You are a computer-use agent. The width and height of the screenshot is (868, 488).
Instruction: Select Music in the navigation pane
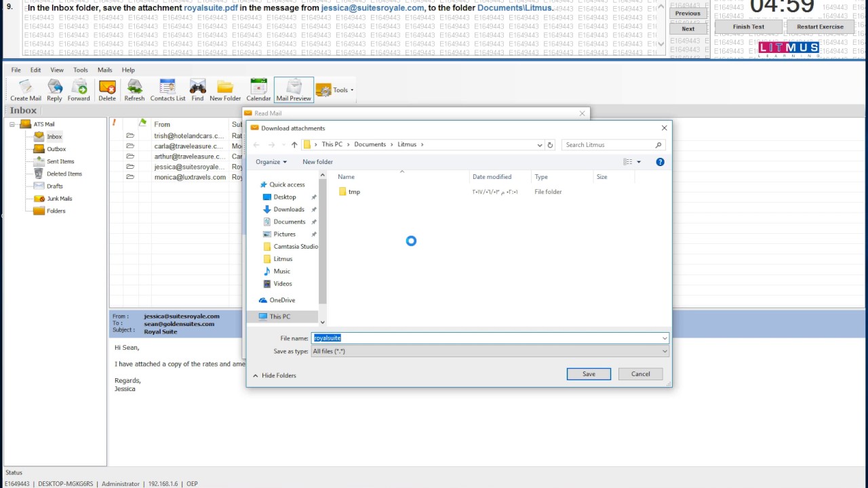click(x=282, y=271)
